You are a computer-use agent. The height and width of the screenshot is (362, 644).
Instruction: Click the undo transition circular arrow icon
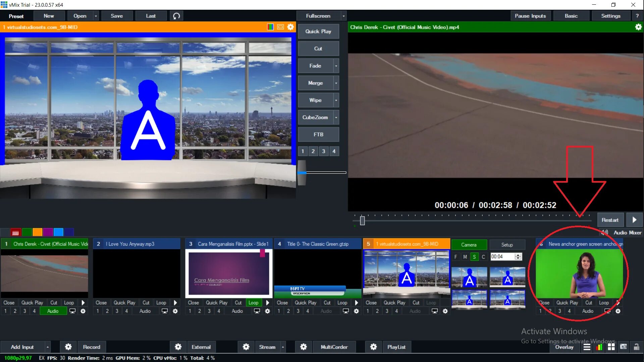point(176,16)
